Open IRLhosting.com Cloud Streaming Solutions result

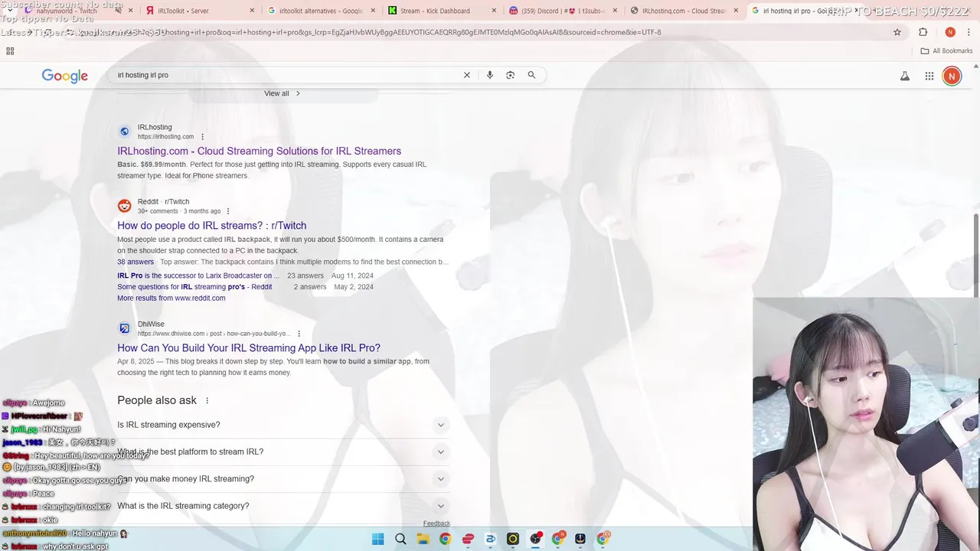[259, 151]
